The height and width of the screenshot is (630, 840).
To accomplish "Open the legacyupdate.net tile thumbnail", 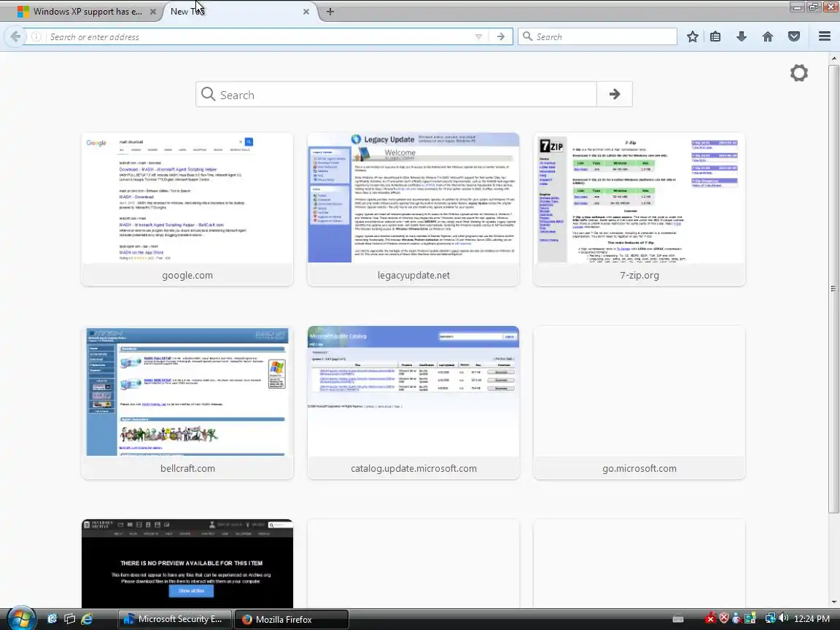I will tap(413, 198).
